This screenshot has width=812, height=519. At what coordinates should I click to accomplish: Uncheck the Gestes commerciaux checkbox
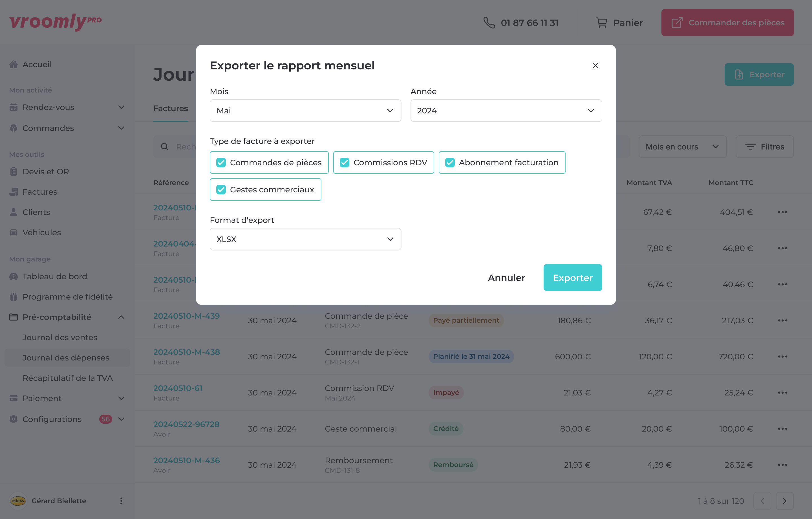[x=221, y=190]
